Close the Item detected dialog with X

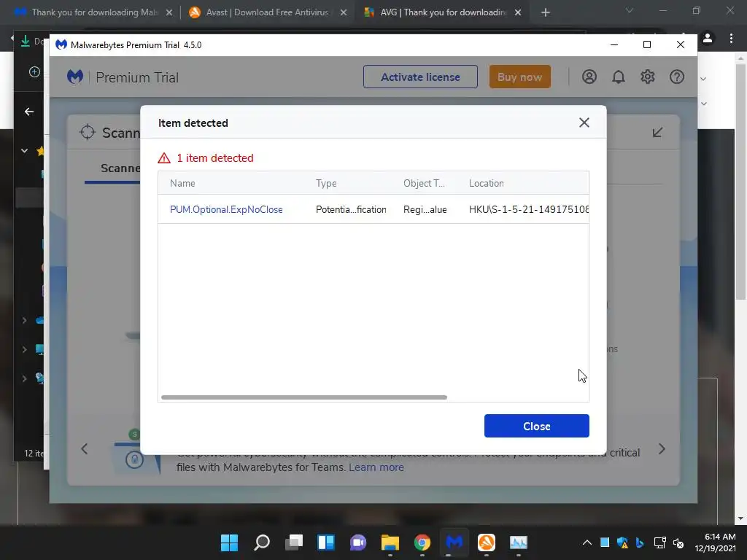tap(584, 122)
